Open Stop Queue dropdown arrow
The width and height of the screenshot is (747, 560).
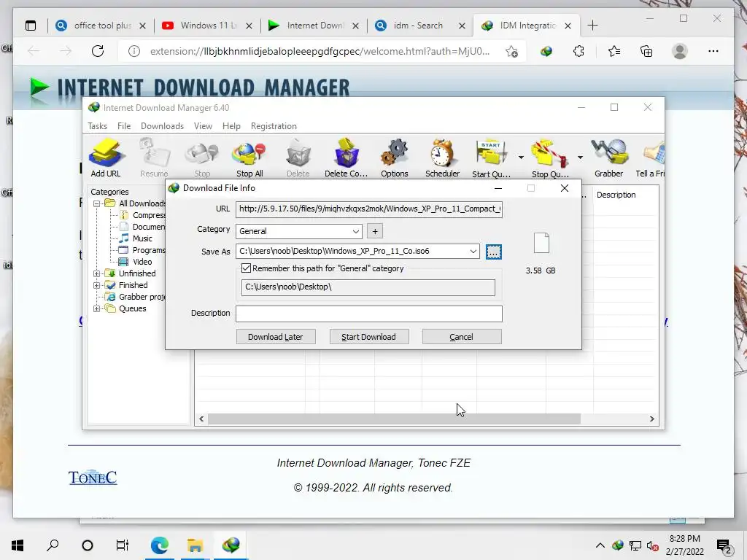pos(580,157)
